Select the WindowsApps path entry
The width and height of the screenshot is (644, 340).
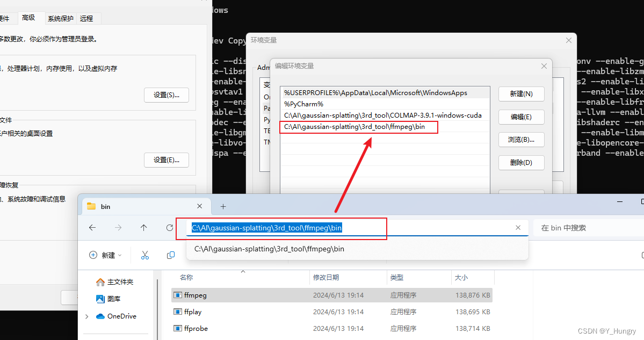point(385,93)
